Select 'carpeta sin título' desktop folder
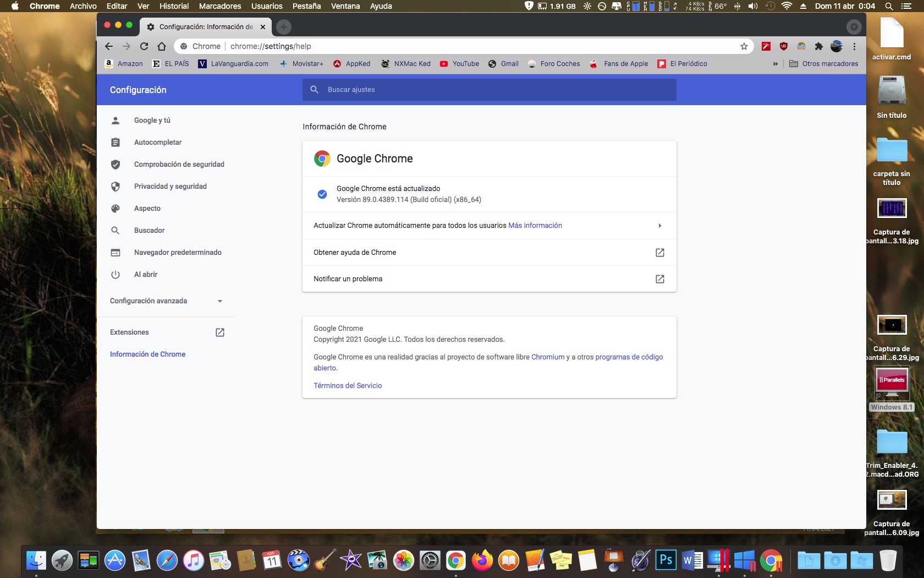Image resolution: width=924 pixels, height=578 pixels. pos(892,162)
